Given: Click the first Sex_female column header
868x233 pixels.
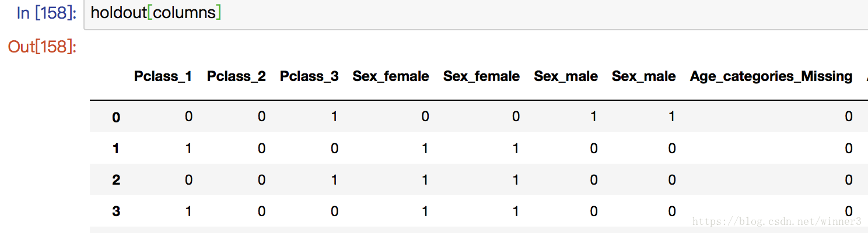Looking at the screenshot, I should point(391,76).
